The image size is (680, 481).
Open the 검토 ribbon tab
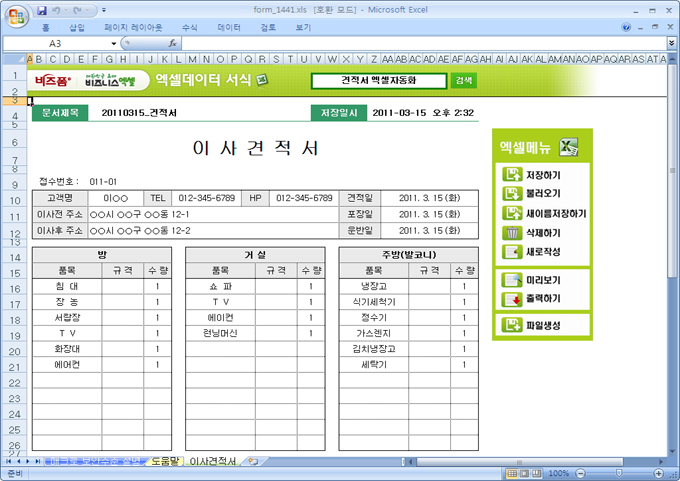pyautogui.click(x=268, y=28)
